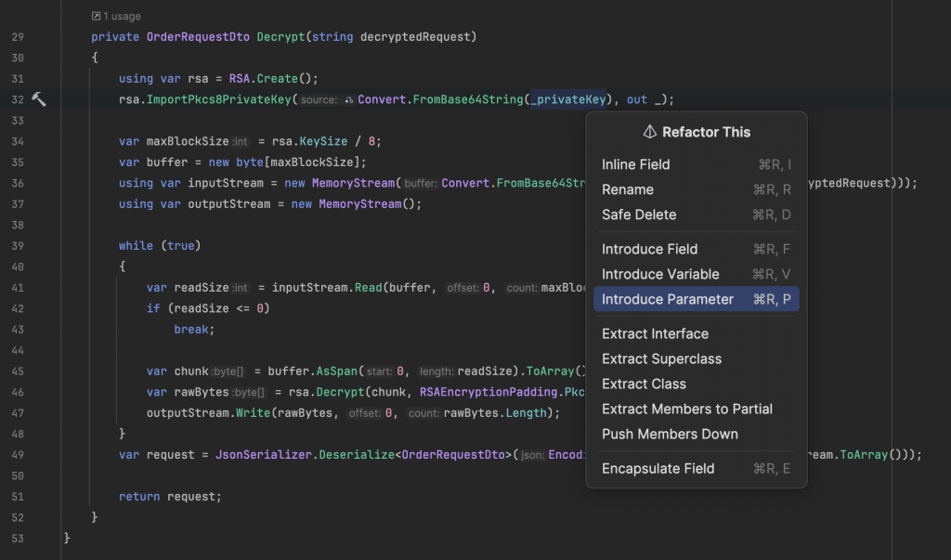Choose Extract Superclass refactoring

661,358
